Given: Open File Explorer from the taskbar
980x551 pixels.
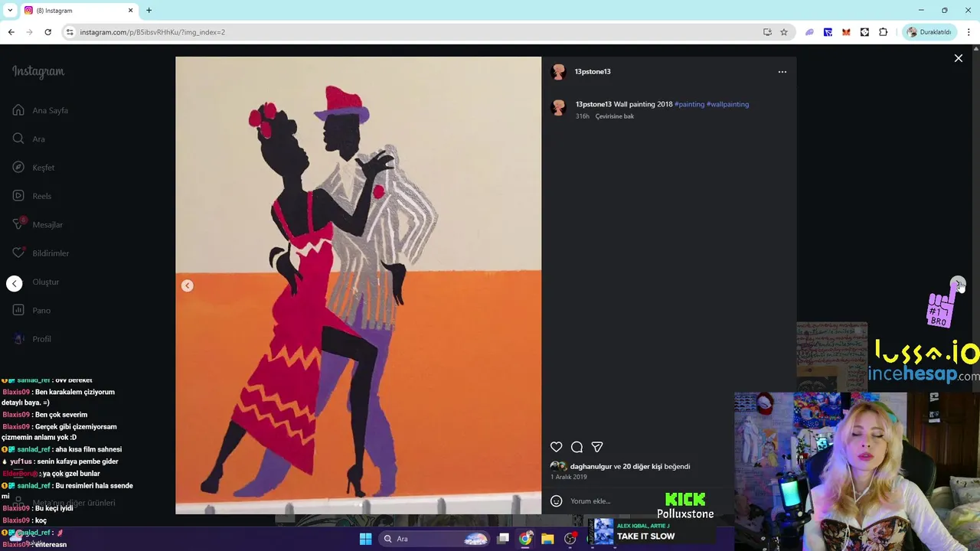Looking at the screenshot, I should 547,539.
